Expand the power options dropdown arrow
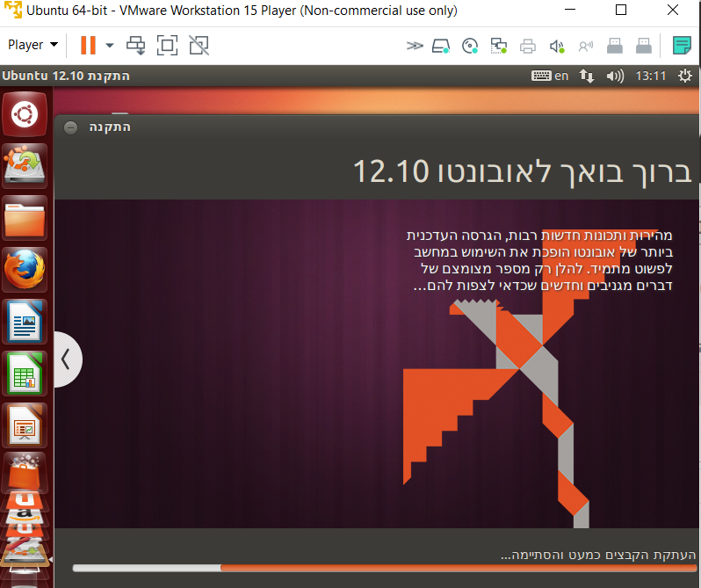Viewport: 701px width, 588px height. pos(110,45)
